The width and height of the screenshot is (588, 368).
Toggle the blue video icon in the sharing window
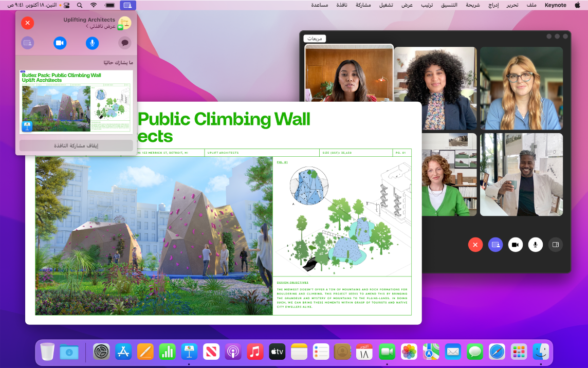point(60,43)
